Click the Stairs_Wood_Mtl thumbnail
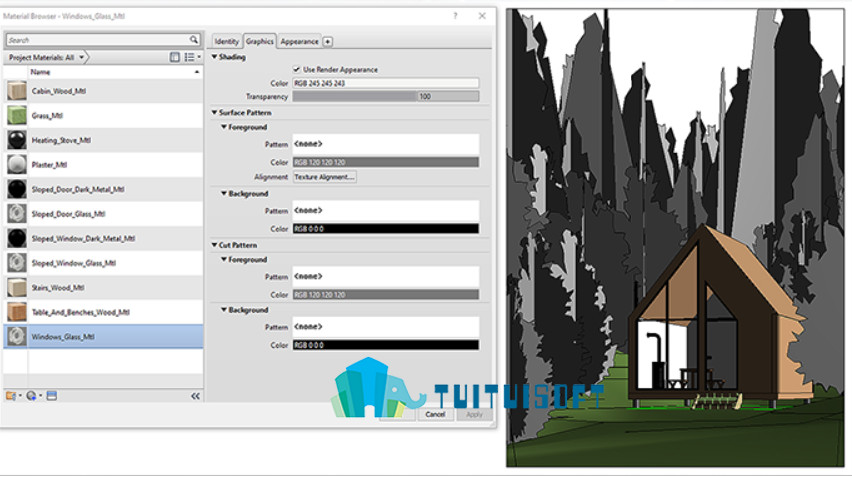The width and height of the screenshot is (852, 477). pos(16,287)
